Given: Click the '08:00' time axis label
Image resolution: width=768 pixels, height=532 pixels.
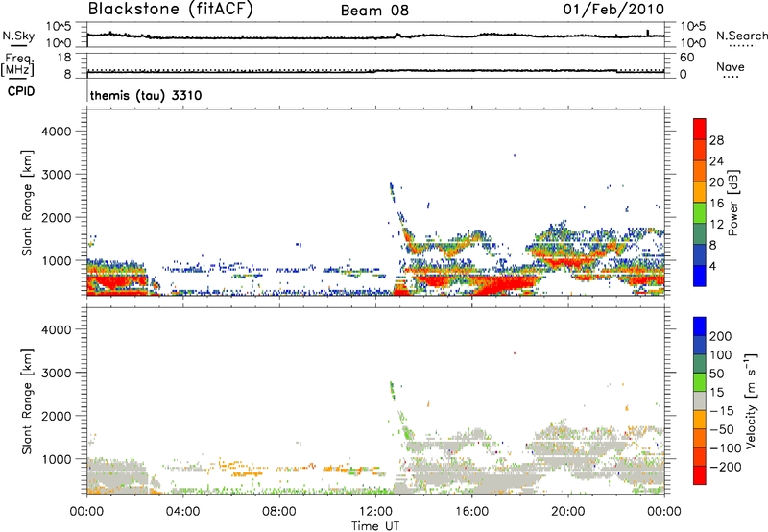Looking at the screenshot, I should (278, 512).
